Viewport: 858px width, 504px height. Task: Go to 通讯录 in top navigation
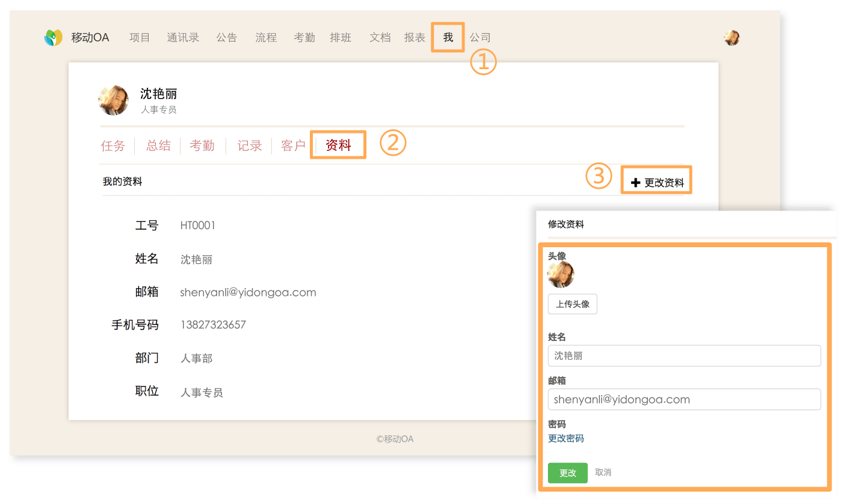click(x=183, y=37)
